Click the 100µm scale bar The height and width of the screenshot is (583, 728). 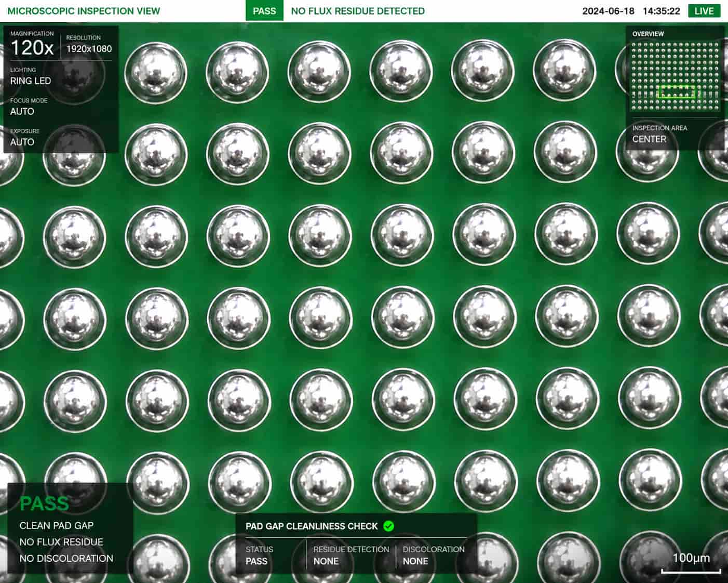[x=691, y=563]
